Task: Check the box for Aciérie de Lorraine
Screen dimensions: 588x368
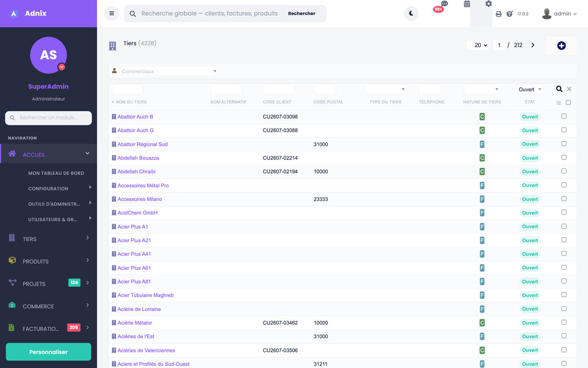Action: point(563,309)
